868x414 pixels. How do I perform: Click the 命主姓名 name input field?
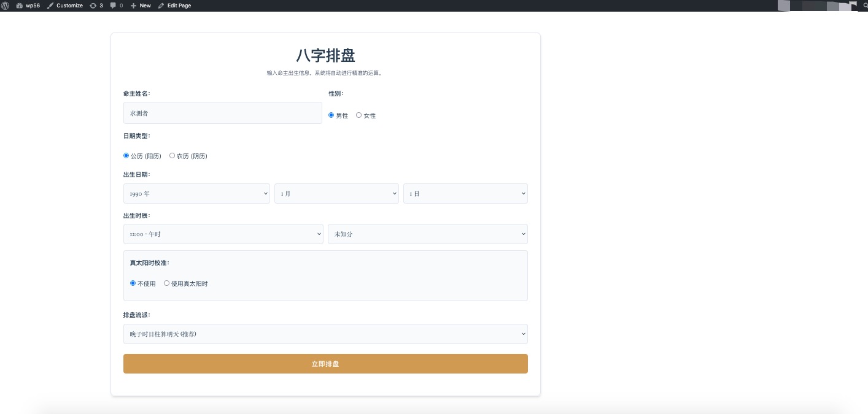(x=222, y=113)
